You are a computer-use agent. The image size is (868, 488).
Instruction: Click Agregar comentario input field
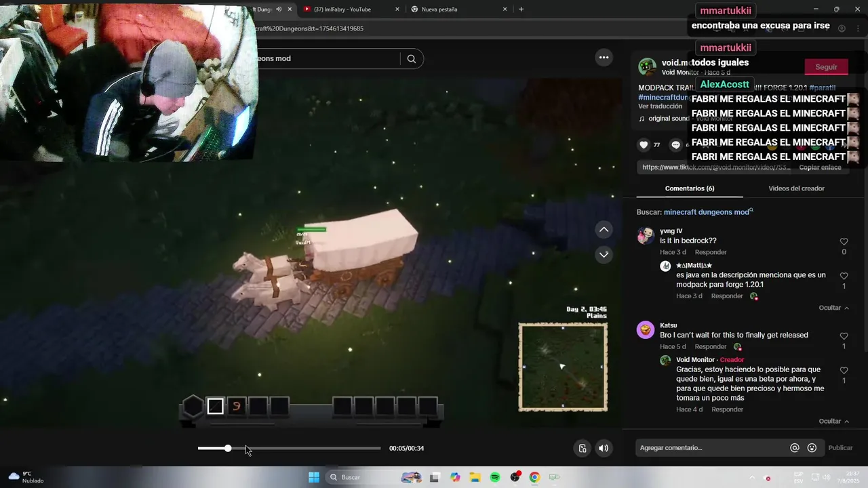pos(711,448)
